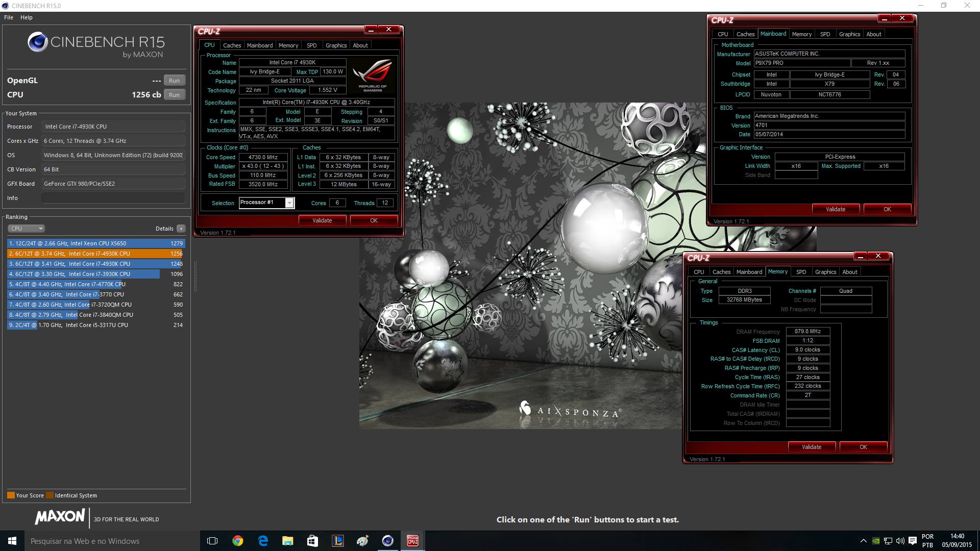Open Caches tab in CPU-Z Memory window
980x551 pixels.
coord(721,272)
